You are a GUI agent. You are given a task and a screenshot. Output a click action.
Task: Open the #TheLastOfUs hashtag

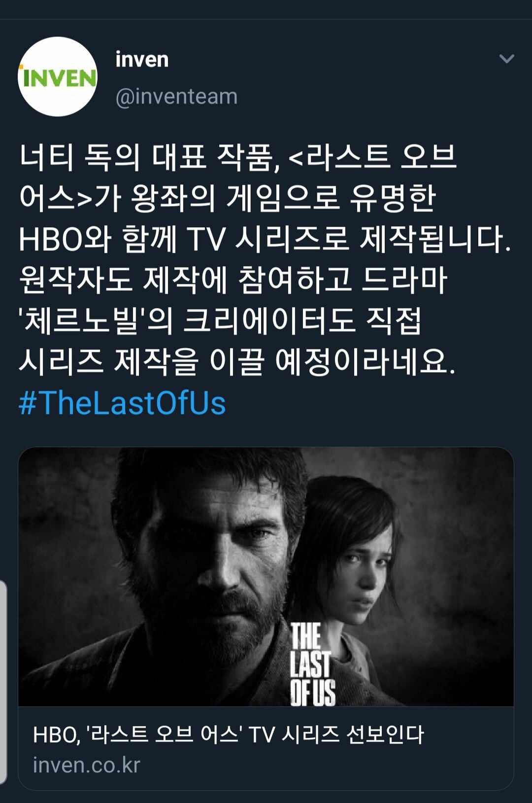(x=122, y=403)
